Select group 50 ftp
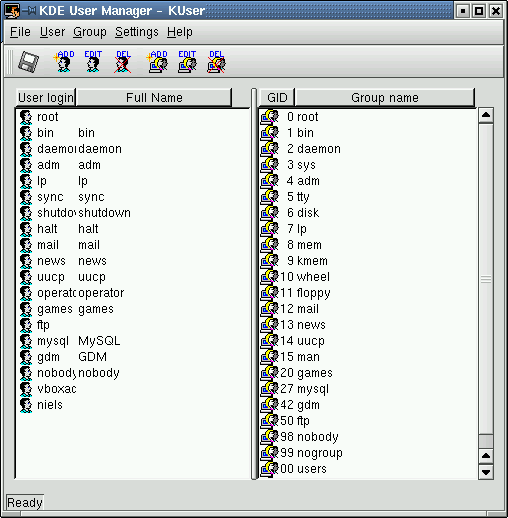 coord(368,421)
